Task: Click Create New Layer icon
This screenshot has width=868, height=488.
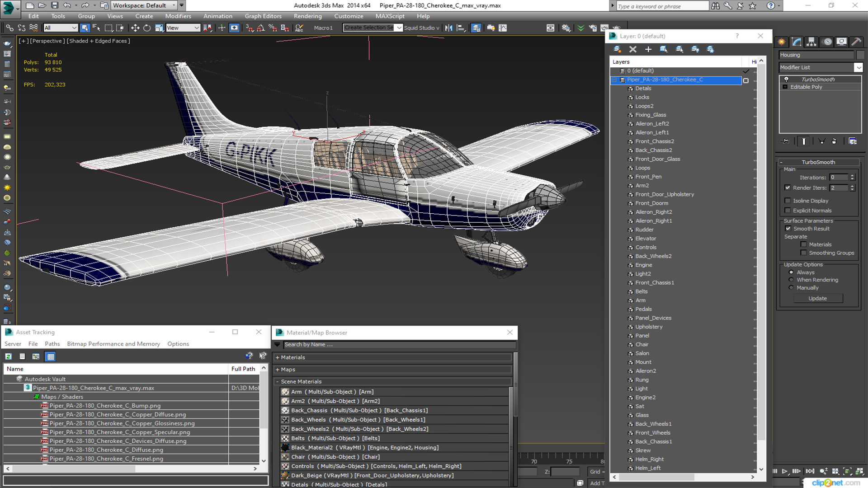Action: coord(617,49)
